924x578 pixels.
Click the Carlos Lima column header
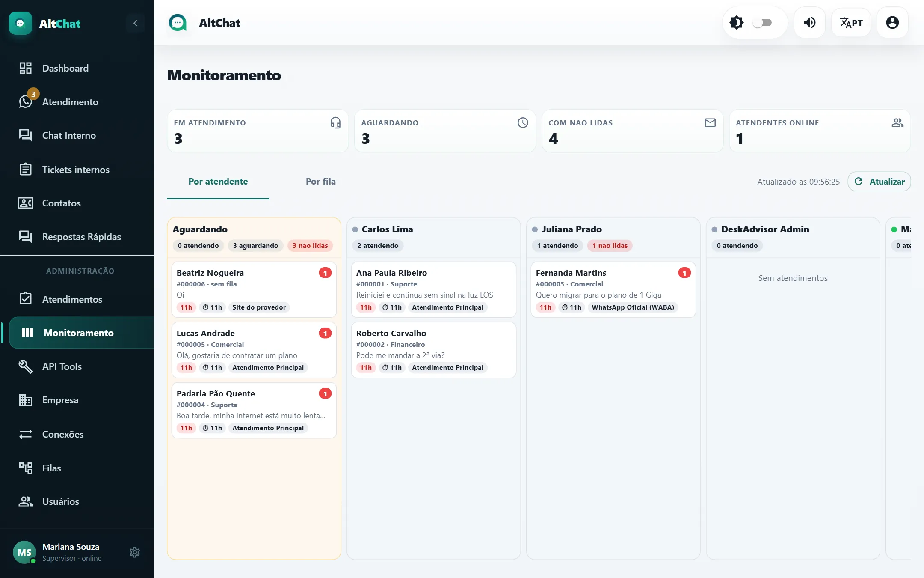[434, 238]
